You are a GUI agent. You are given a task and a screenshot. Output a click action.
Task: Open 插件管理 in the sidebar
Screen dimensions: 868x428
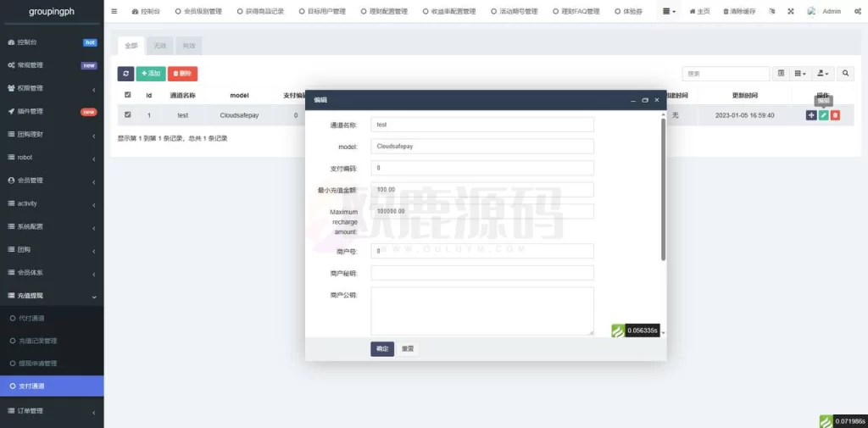pos(52,111)
